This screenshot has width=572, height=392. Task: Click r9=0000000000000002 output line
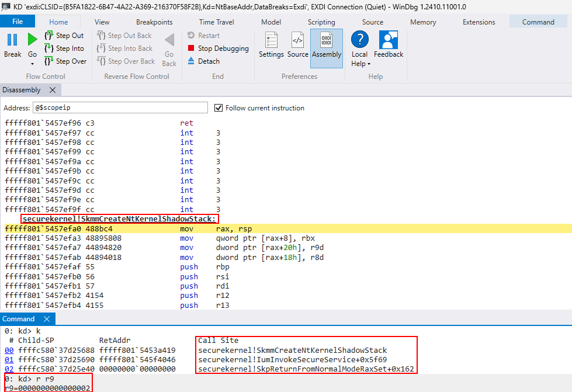(47, 388)
